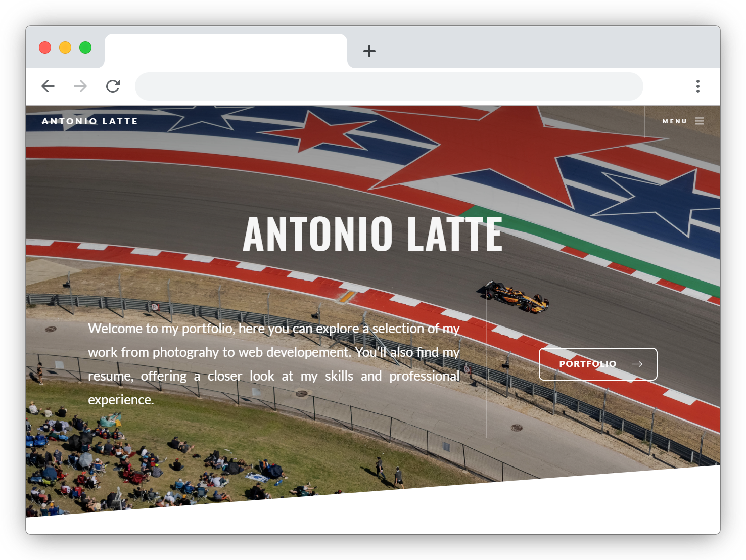This screenshot has height=560, width=746.
Task: Reload the page with the refresh icon
Action: point(113,86)
